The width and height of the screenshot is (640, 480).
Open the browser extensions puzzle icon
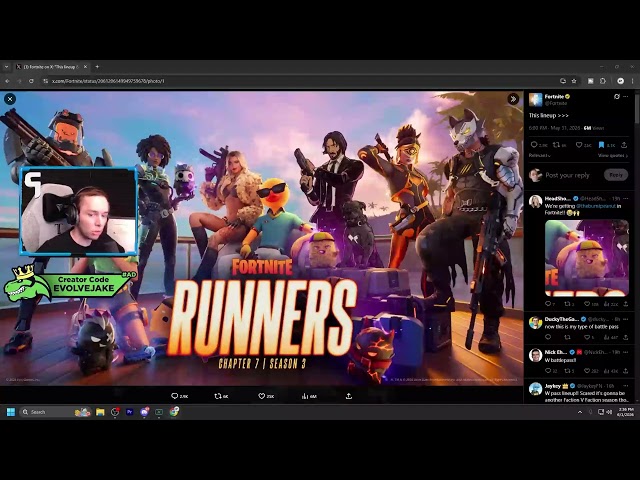tap(603, 81)
